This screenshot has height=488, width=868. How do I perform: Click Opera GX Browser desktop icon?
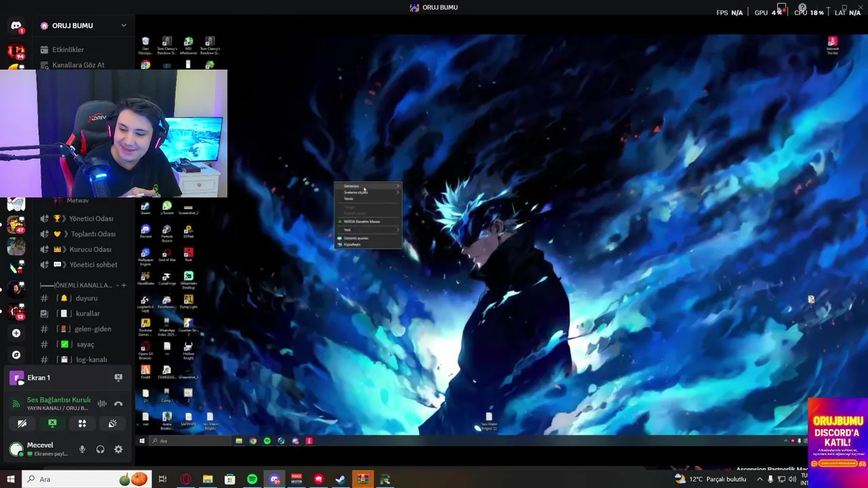(145, 351)
